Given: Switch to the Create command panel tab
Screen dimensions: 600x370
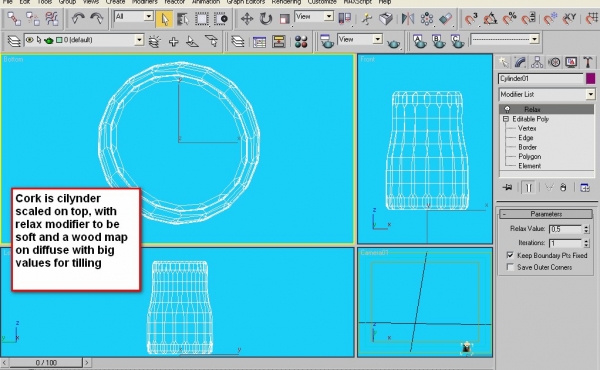Looking at the screenshot, I should [x=504, y=62].
